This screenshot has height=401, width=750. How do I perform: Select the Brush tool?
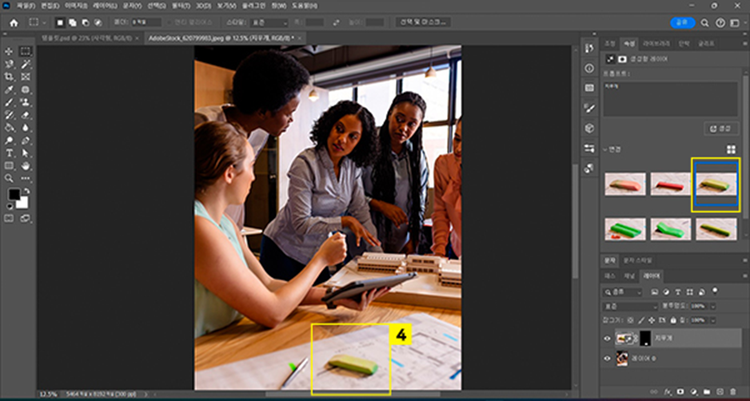[9, 102]
